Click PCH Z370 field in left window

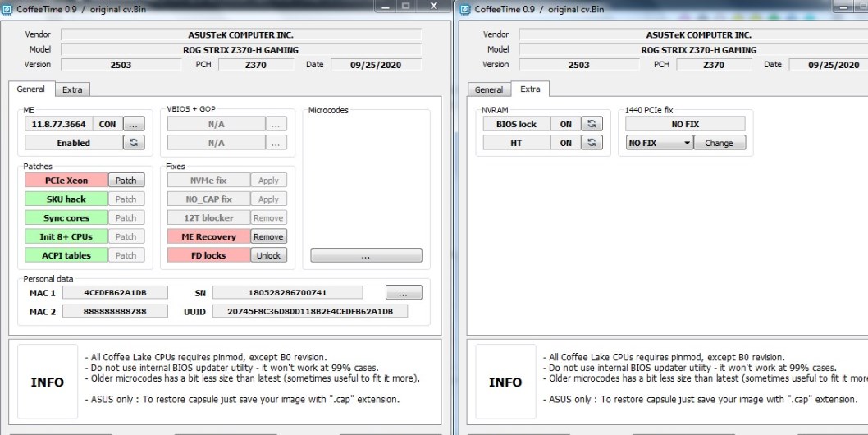pyautogui.click(x=256, y=65)
